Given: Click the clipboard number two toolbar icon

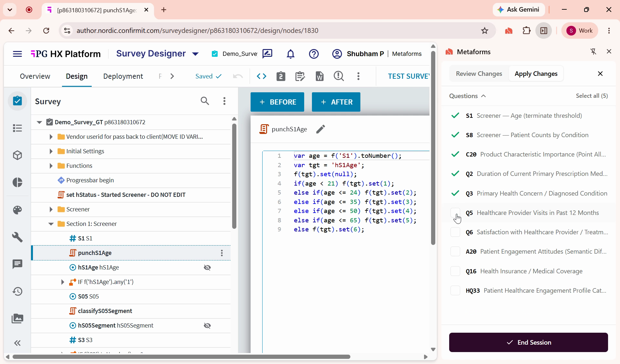Looking at the screenshot, I should pos(281,76).
